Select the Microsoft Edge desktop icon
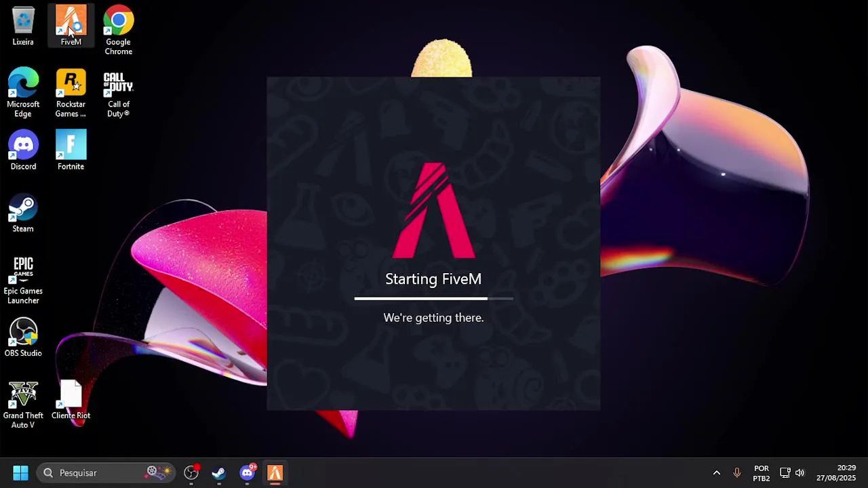This screenshot has width=868, height=488. [x=23, y=93]
